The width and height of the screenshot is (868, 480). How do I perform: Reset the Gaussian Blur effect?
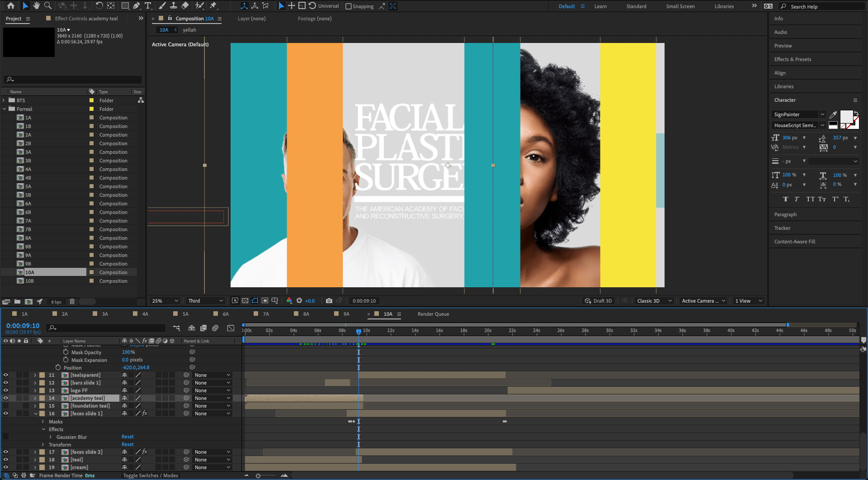(127, 437)
